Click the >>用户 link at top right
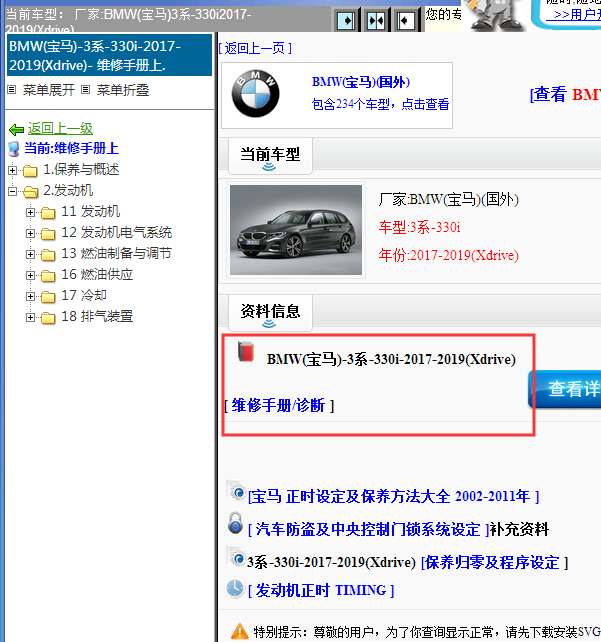The height and width of the screenshot is (642, 601). click(574, 15)
